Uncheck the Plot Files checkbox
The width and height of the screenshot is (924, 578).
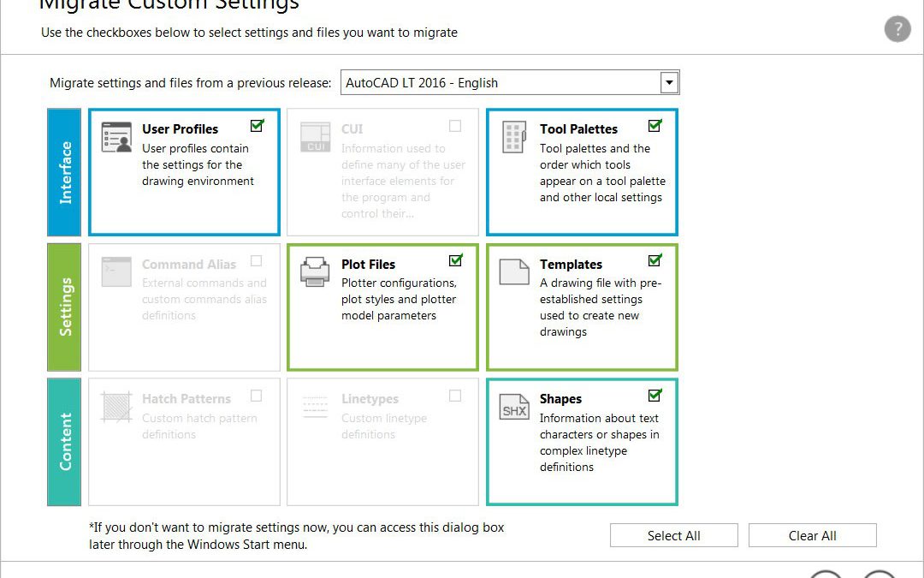pos(455,260)
